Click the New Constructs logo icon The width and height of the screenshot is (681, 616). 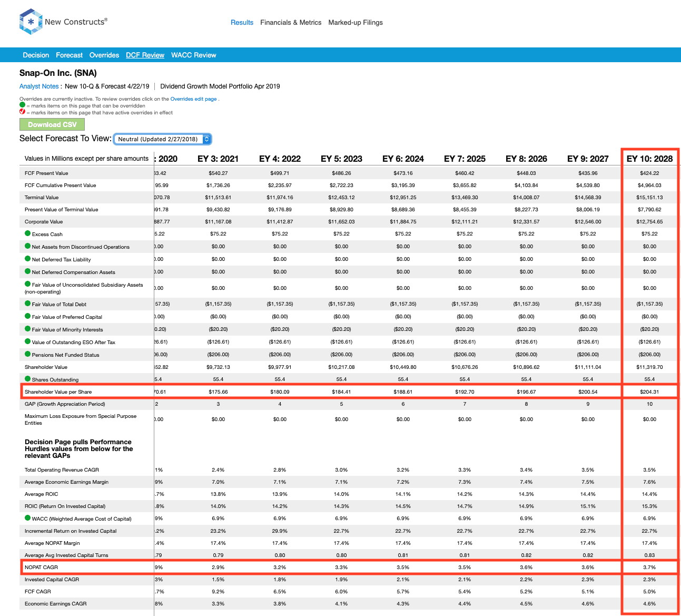tap(31, 22)
